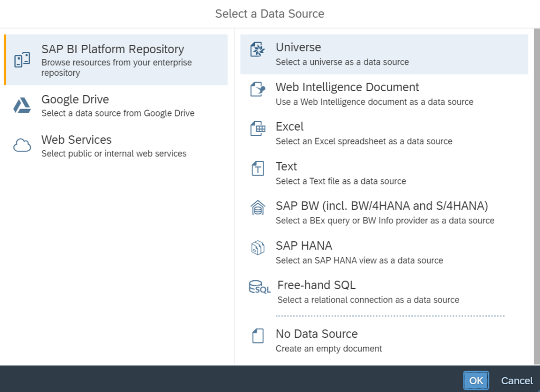Click the vertical scrollbar of the source list
The width and height of the screenshot is (540, 392).
[x=537, y=196]
